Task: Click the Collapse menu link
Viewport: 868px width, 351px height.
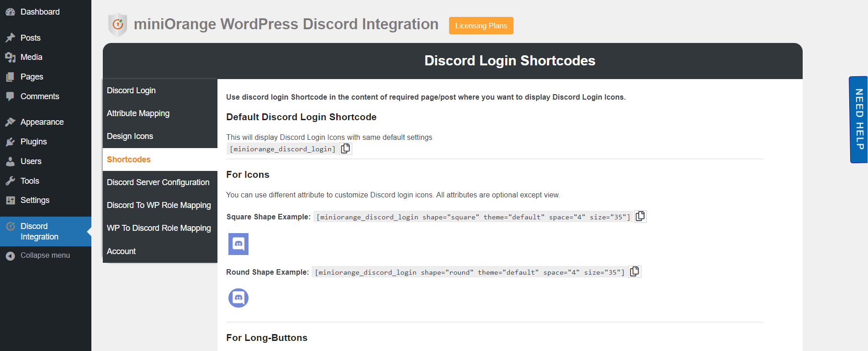Action: coord(45,255)
